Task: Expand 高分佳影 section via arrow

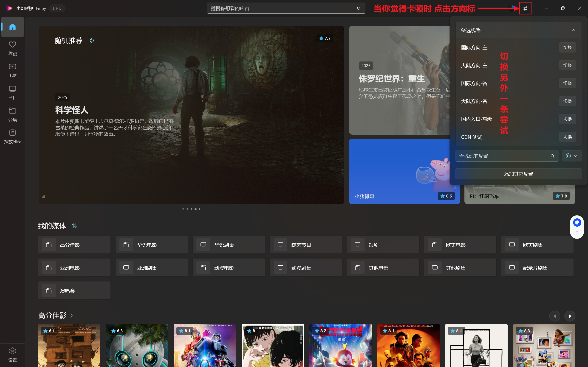Action: coord(71,315)
